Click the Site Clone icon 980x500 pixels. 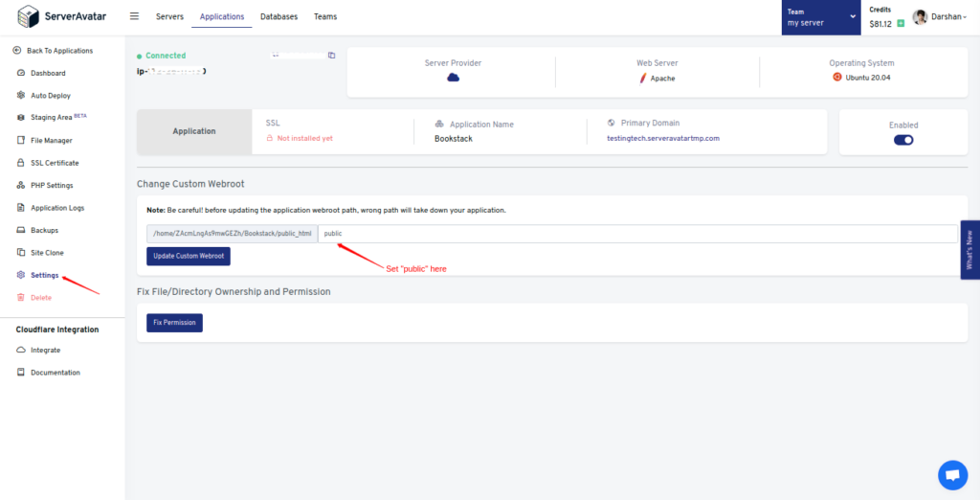point(21,253)
